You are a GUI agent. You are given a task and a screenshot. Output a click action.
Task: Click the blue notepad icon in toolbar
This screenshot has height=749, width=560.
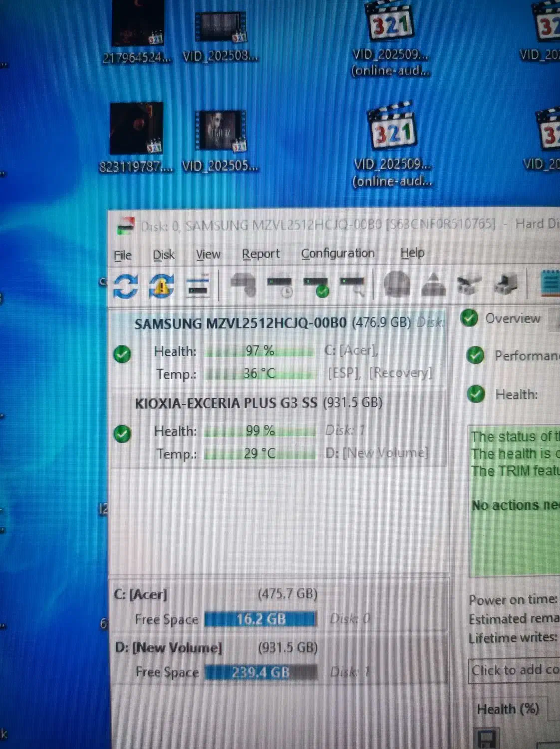[x=550, y=283]
